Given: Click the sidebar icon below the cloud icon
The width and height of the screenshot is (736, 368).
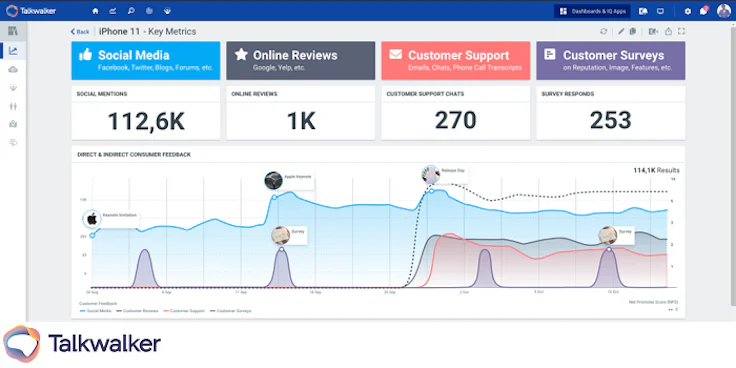Looking at the screenshot, I should click(x=13, y=87).
